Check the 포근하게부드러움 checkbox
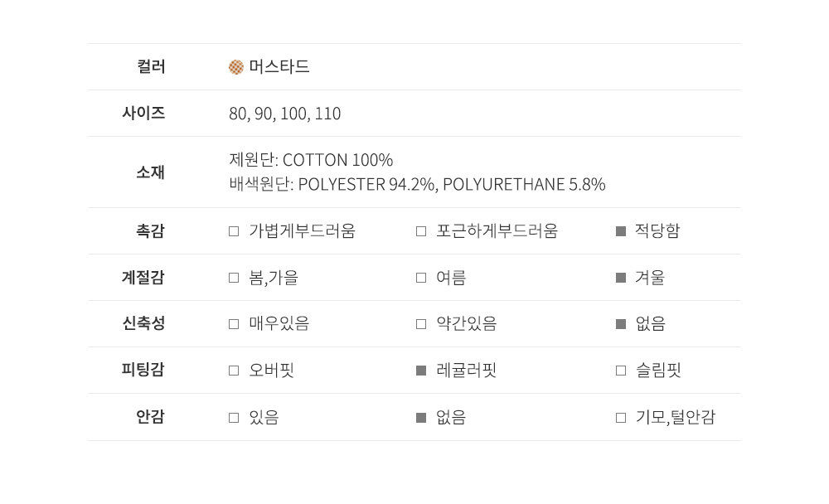The height and width of the screenshot is (504, 829). (x=421, y=231)
